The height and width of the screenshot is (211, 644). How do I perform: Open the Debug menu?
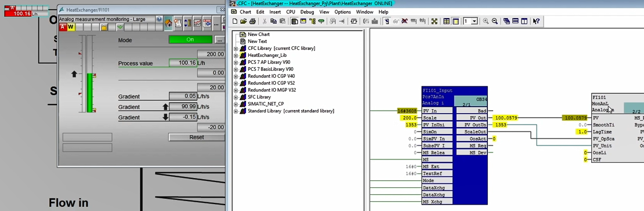(307, 12)
